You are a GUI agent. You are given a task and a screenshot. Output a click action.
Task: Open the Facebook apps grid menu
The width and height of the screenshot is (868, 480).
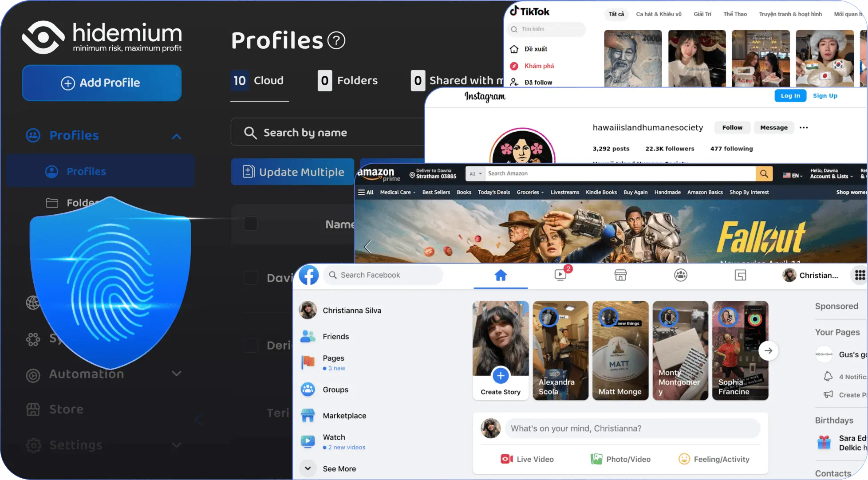click(860, 275)
